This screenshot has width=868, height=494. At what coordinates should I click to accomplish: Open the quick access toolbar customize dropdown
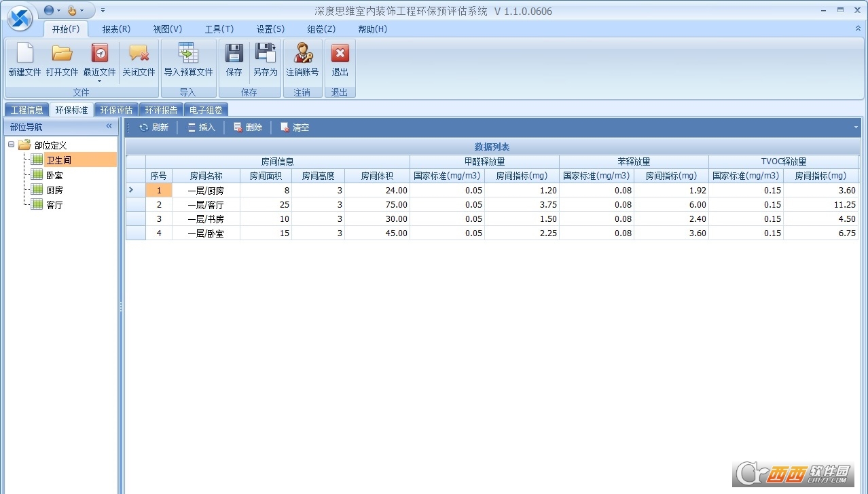pos(103,11)
